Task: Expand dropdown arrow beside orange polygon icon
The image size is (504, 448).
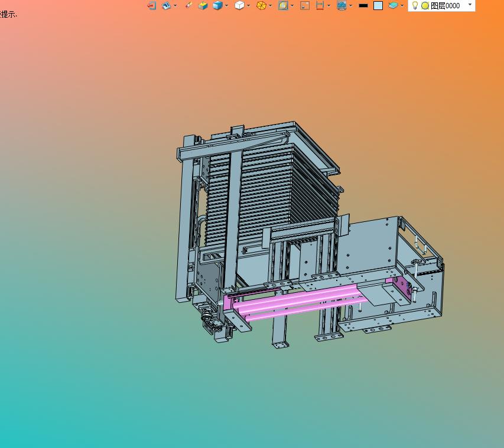Action: 271,6
